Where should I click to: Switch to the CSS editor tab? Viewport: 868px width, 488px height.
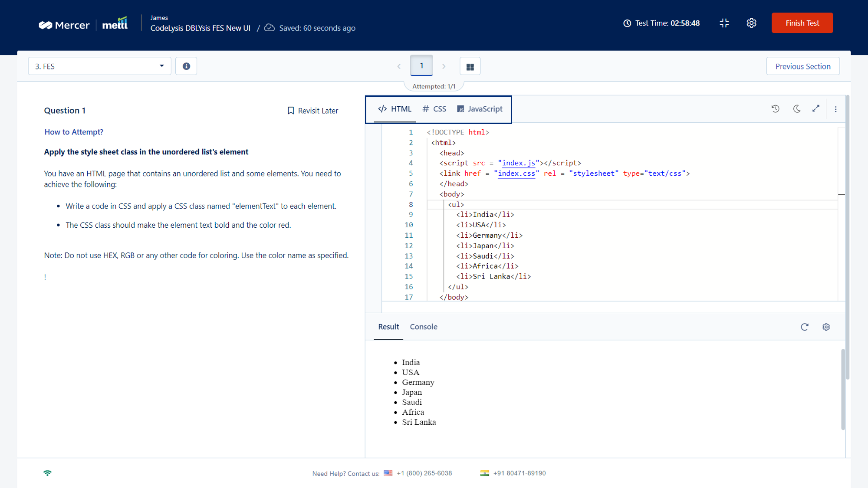pyautogui.click(x=434, y=109)
